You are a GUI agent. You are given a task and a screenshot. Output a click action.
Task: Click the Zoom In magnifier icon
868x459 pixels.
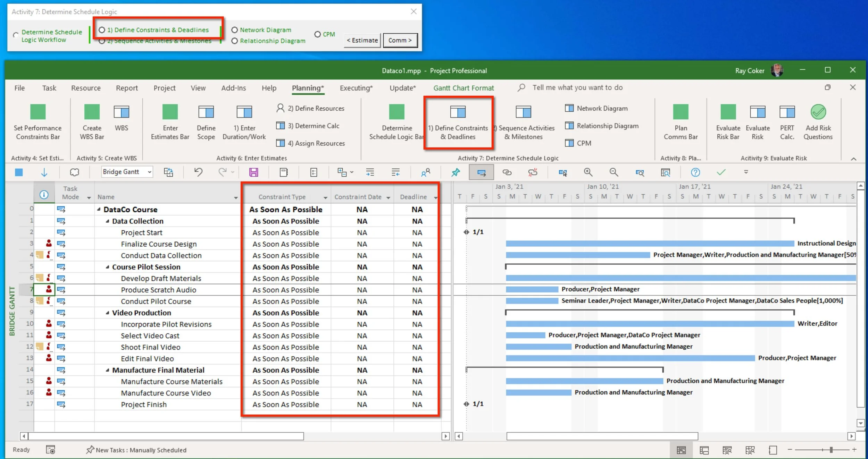tap(588, 172)
